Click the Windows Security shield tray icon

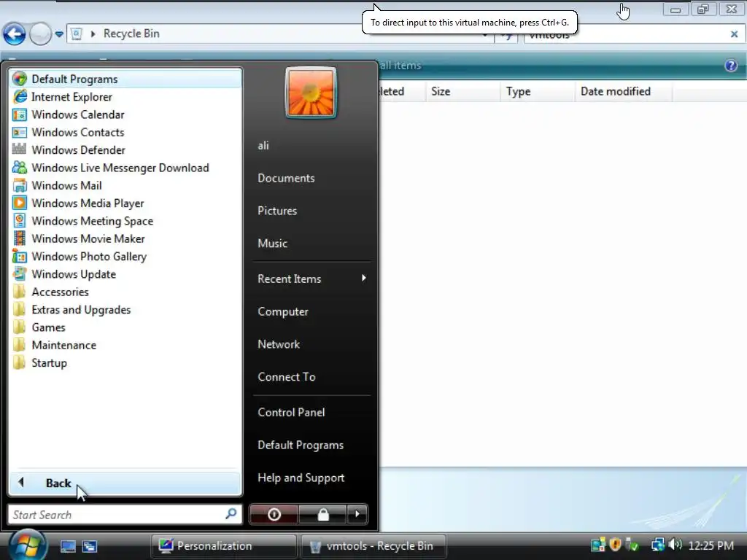tap(615, 544)
